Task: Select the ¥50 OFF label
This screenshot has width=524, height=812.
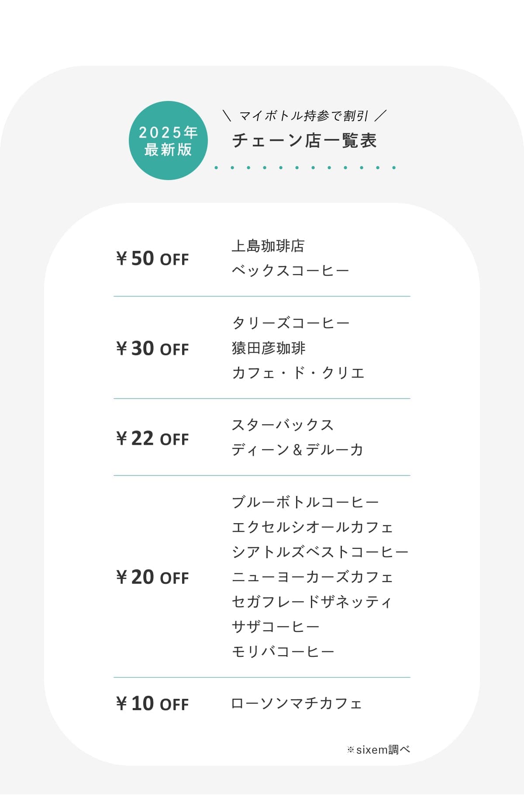Action: [x=152, y=258]
